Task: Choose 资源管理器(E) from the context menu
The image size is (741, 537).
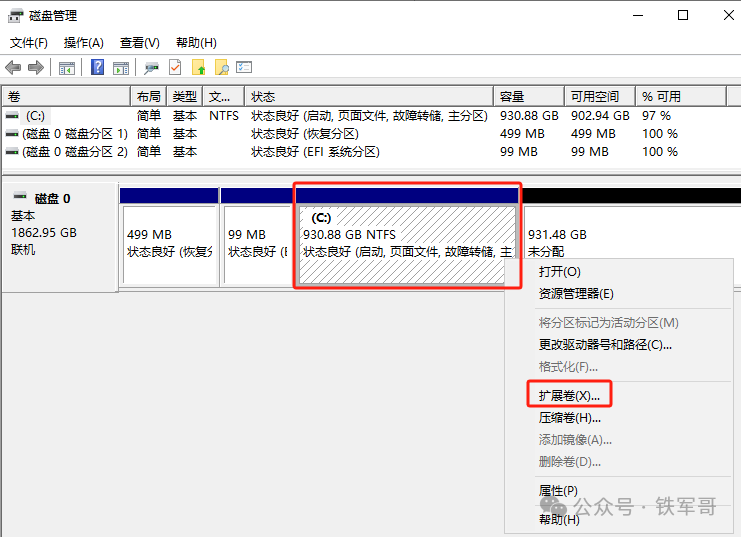Action: point(576,294)
